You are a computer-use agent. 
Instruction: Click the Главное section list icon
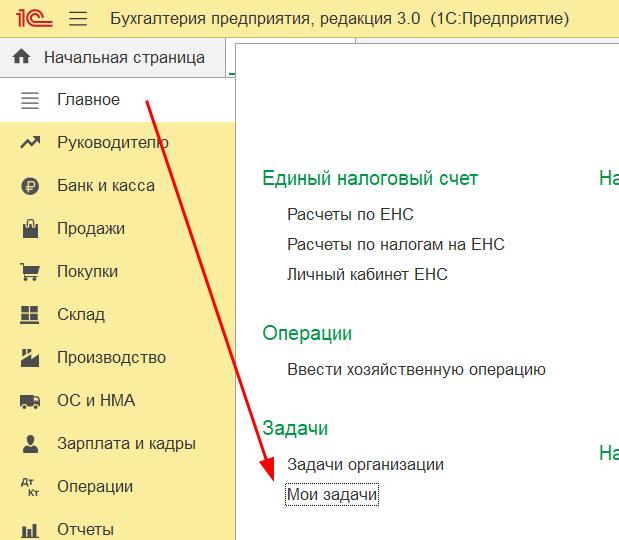coord(30,100)
